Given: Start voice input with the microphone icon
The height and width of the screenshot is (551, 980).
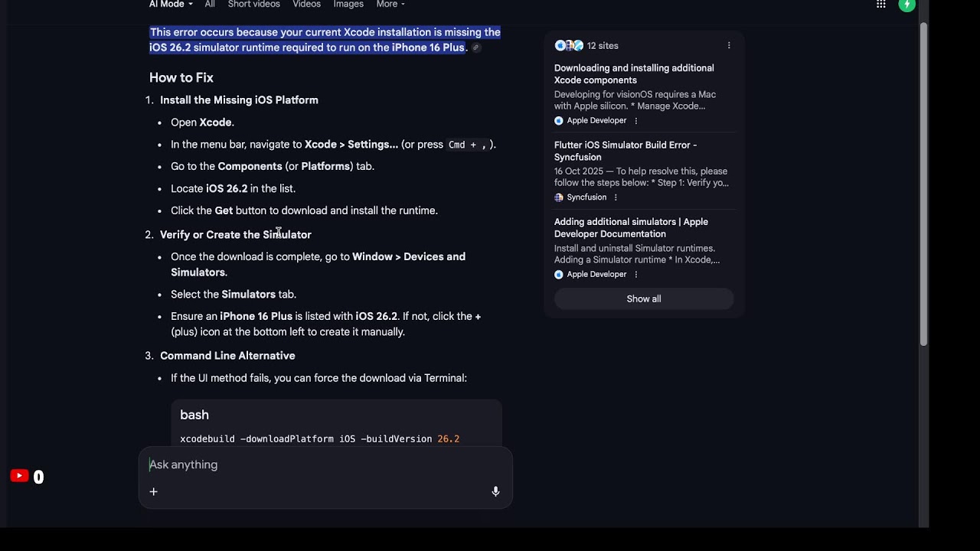Looking at the screenshot, I should (x=495, y=491).
